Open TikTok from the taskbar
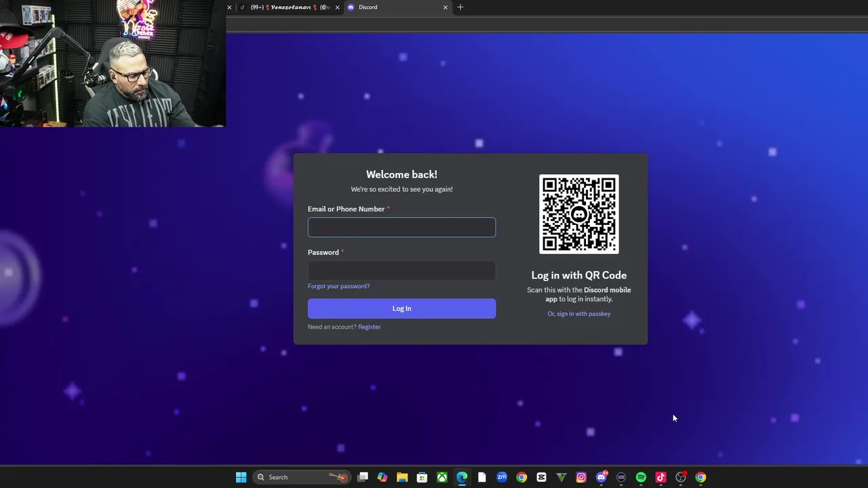This screenshot has height=488, width=868. click(661, 477)
